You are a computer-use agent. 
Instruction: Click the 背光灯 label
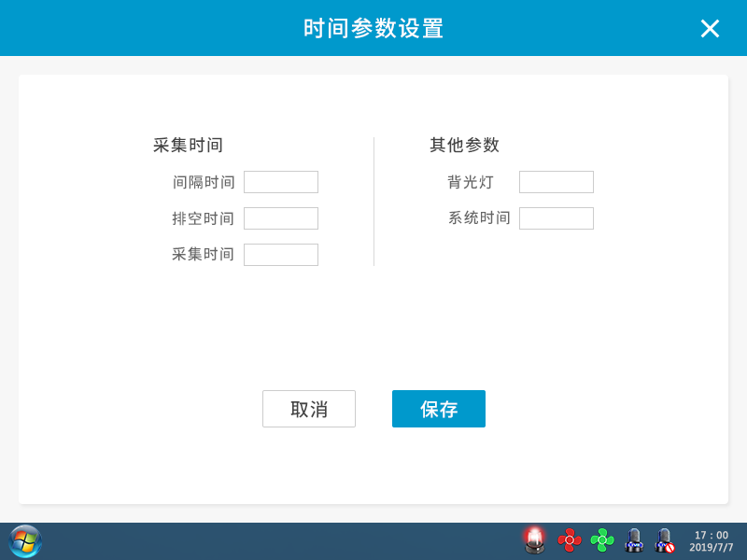(x=471, y=182)
